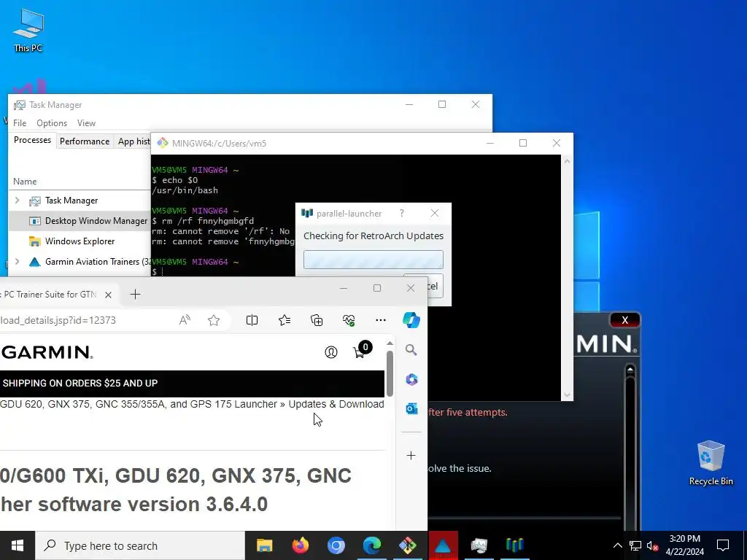Image resolution: width=747 pixels, height=560 pixels.
Task: Add this page to favorites star
Action: click(214, 321)
